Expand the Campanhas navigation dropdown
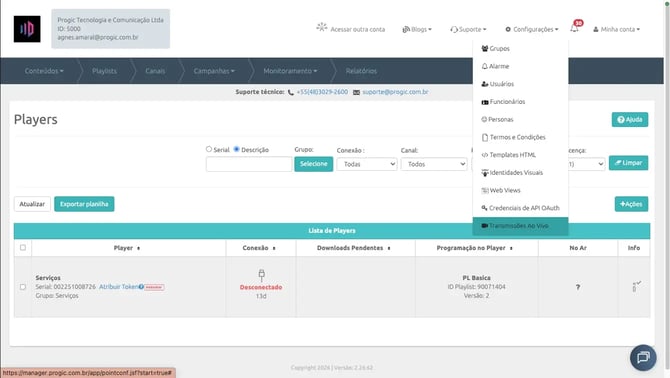The height and width of the screenshot is (378, 670). click(x=214, y=71)
